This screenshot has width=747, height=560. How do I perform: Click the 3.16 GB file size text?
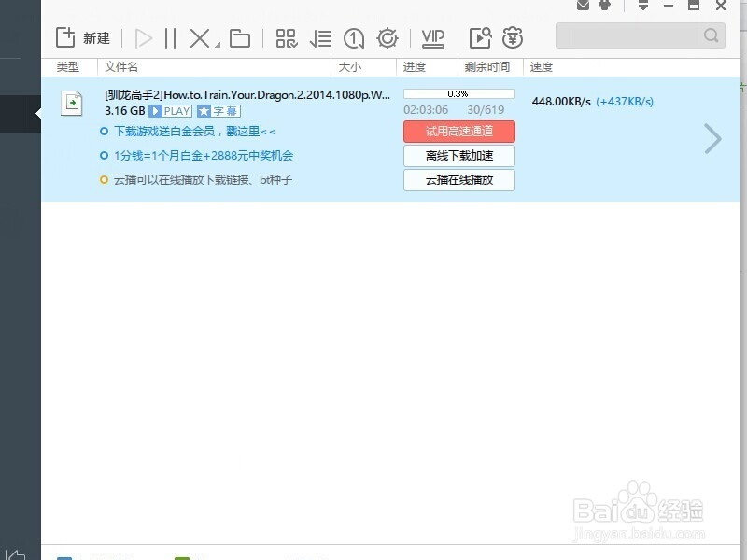125,111
